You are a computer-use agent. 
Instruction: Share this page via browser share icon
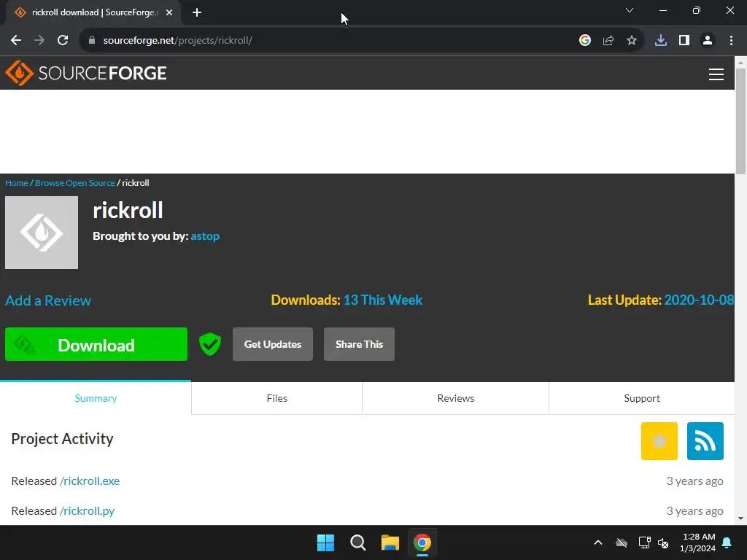[x=608, y=40]
